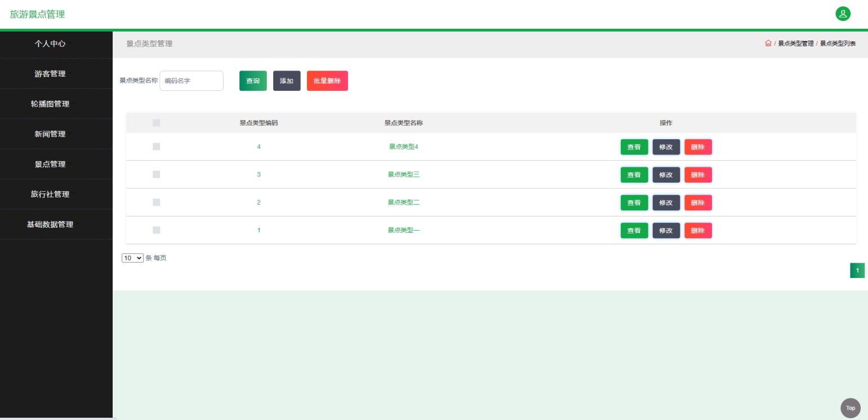The width and height of the screenshot is (868, 420).
Task: Check the box for row 景点类型三
Action: pyautogui.click(x=157, y=175)
